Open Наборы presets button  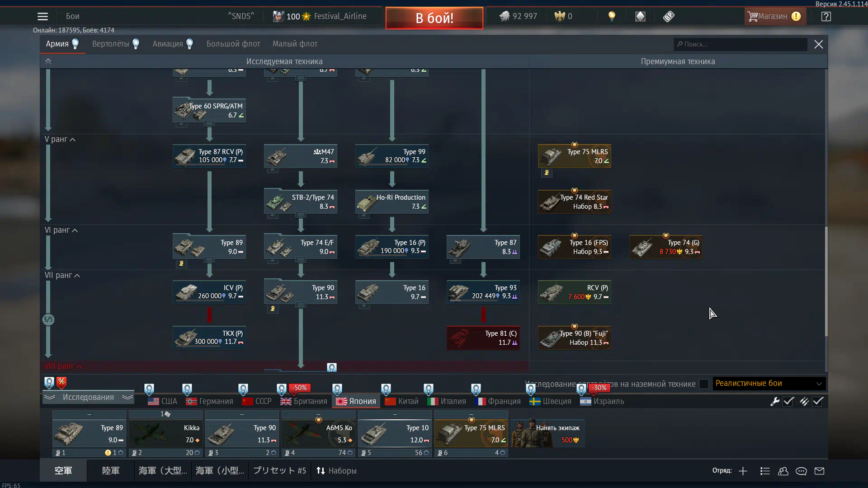tap(336, 471)
